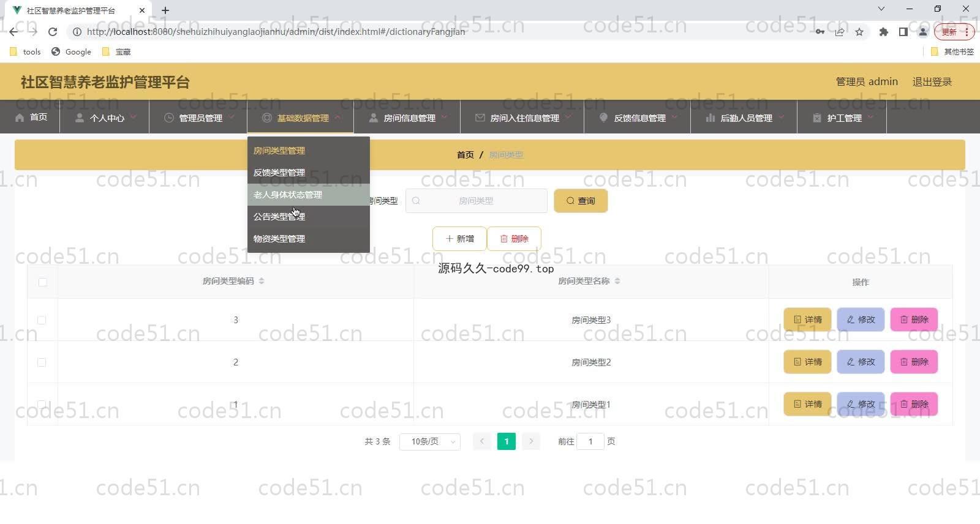Click the share page icon in address bar
The width and height of the screenshot is (980, 524).
click(x=840, y=32)
